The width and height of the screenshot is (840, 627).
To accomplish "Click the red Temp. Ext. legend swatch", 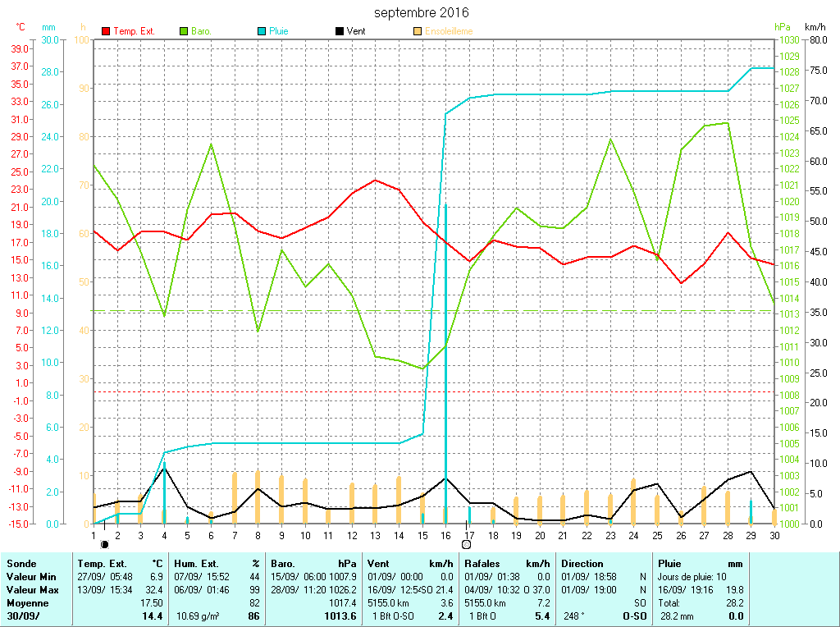I will [106, 31].
